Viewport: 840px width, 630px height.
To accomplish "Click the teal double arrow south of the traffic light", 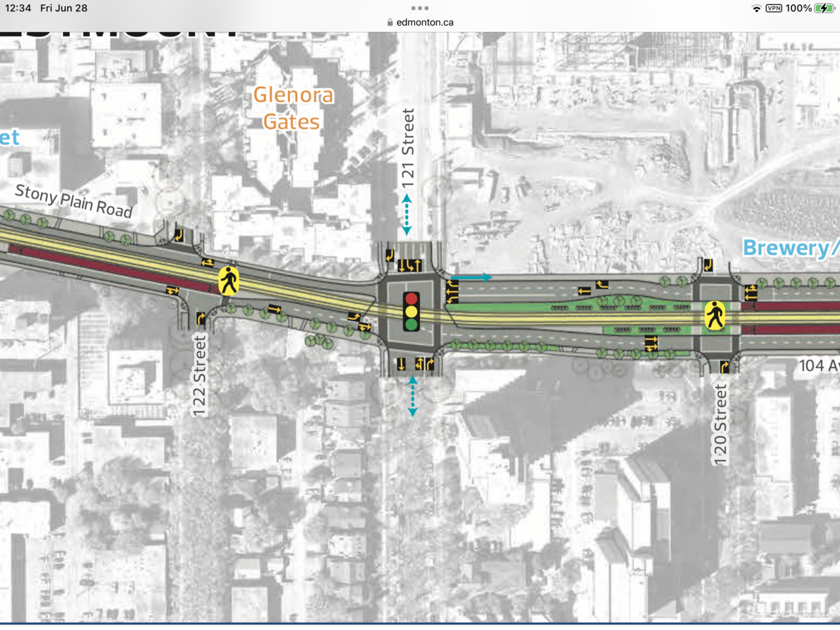I will pyautogui.click(x=412, y=396).
